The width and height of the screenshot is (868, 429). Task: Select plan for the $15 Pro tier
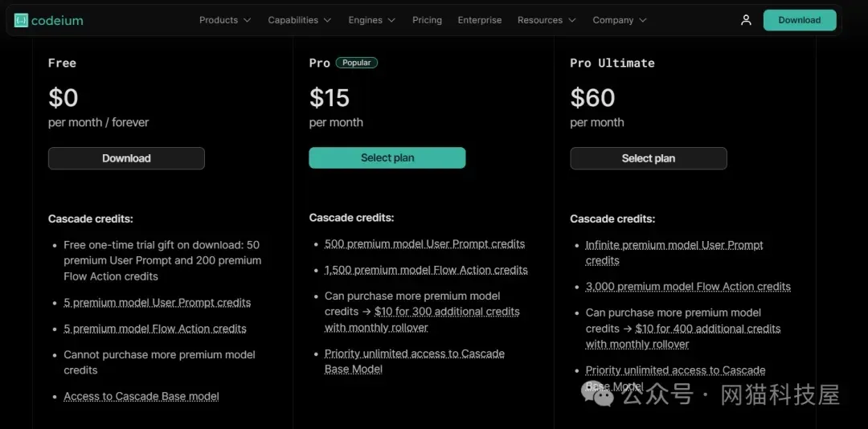click(387, 158)
